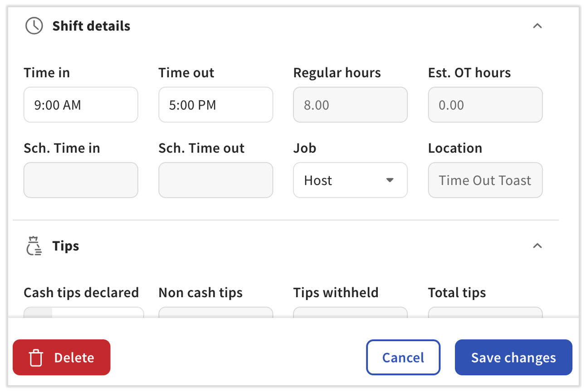
Task: Click the Location field showing Time Out Toast
Action: (x=485, y=180)
